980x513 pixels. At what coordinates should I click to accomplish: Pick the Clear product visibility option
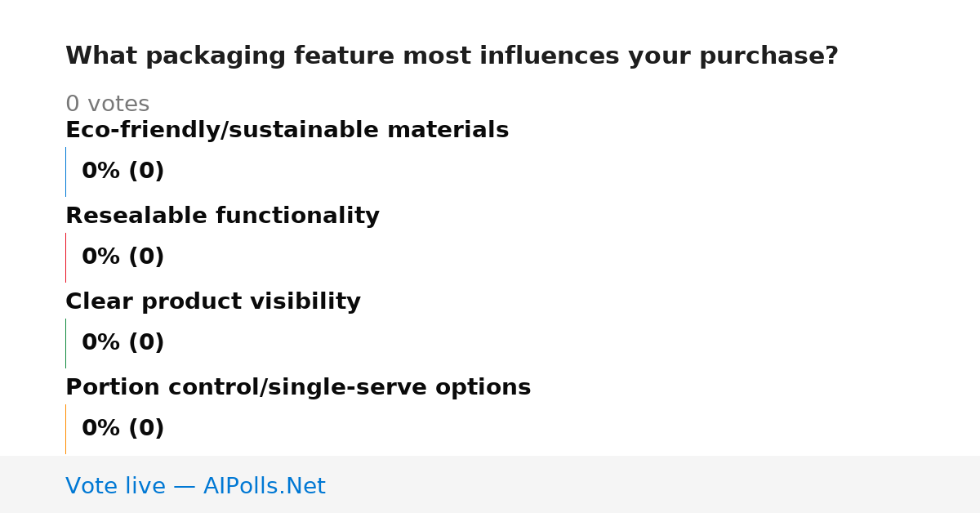point(212,302)
